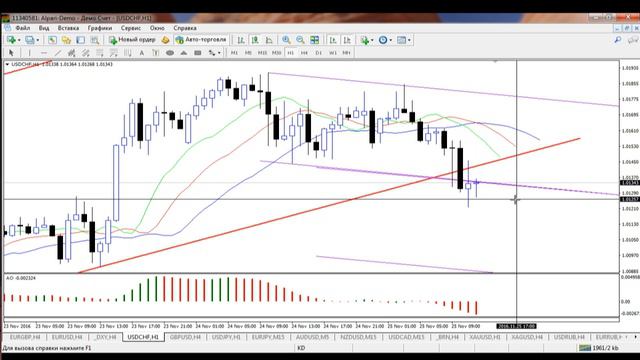
Task: Click the search magnifier icon at right
Action: pyautogui.click(x=618, y=40)
